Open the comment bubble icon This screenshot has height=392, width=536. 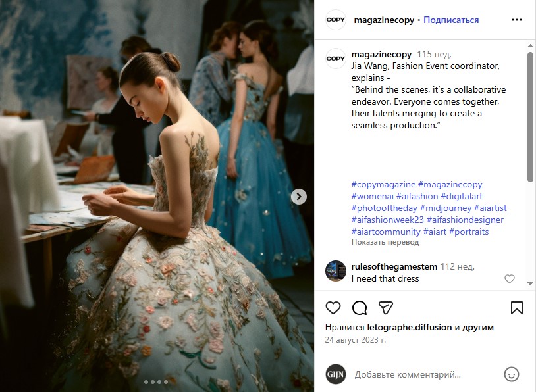click(360, 308)
